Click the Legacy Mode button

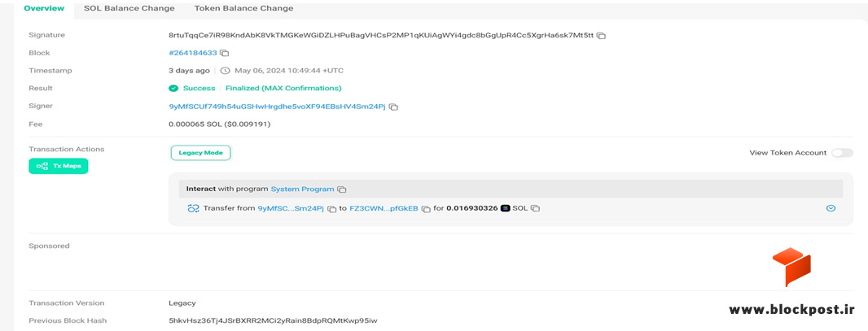[200, 153]
